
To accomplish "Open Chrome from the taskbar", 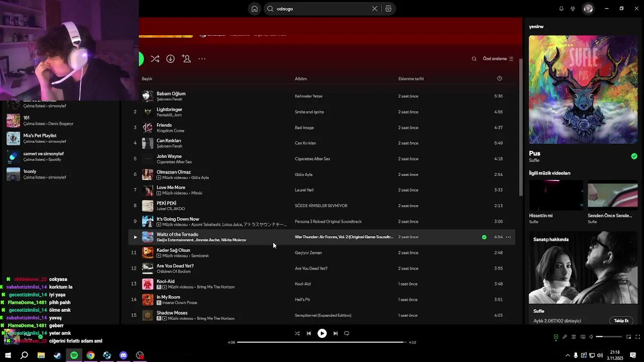I will [x=91, y=355].
